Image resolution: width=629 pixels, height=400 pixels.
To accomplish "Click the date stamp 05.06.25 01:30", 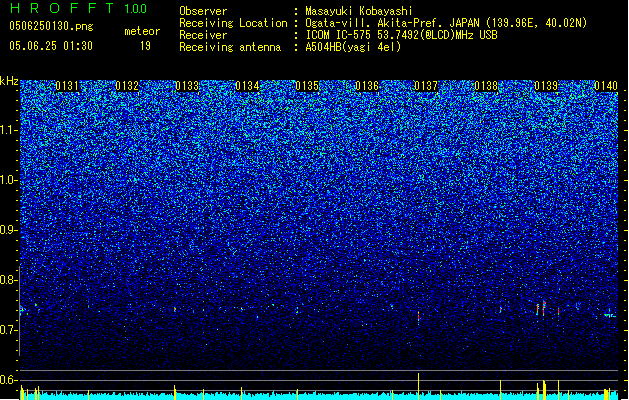I will pyautogui.click(x=51, y=46).
